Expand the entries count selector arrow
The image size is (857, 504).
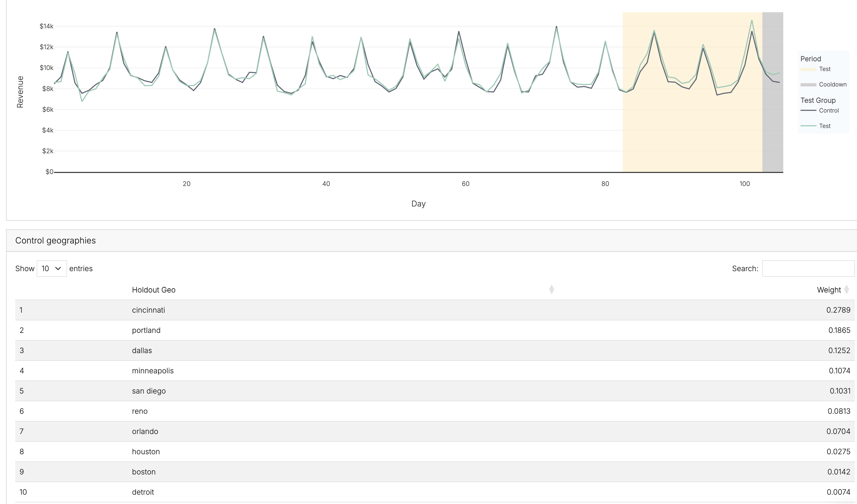tap(58, 268)
